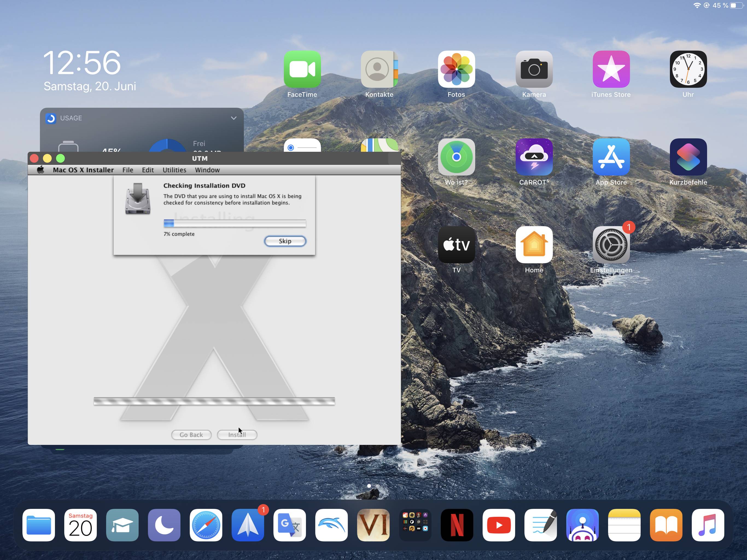Tap the home screen page dots

click(x=373, y=486)
